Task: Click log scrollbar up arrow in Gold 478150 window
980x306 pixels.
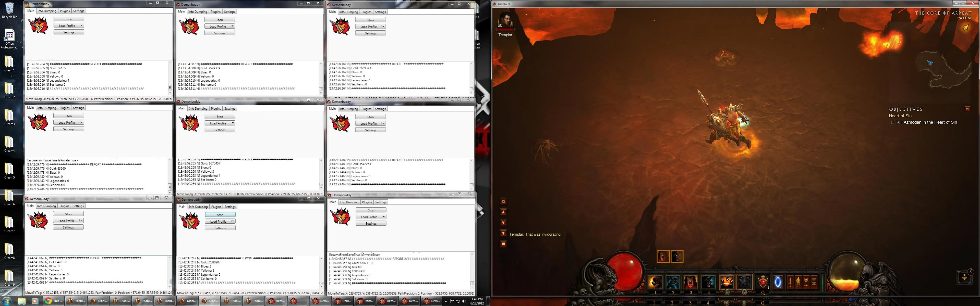Action: [x=170, y=258]
